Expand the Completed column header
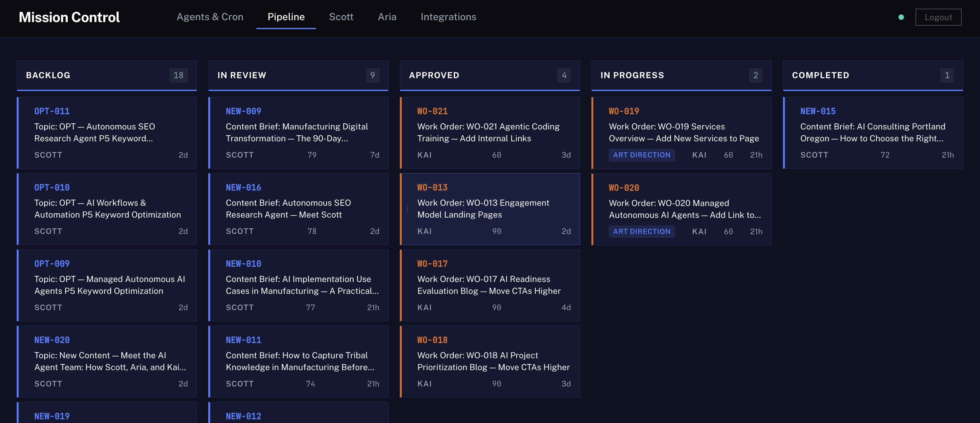The image size is (980, 423). tap(820, 75)
